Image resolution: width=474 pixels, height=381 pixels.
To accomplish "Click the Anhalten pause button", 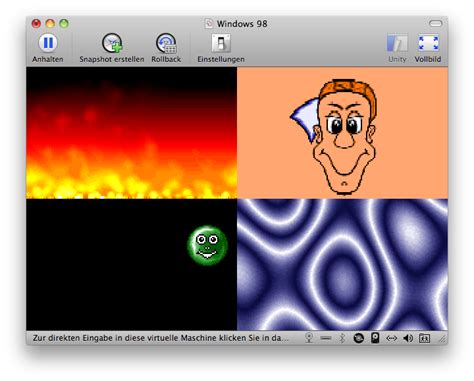I will [48, 43].
